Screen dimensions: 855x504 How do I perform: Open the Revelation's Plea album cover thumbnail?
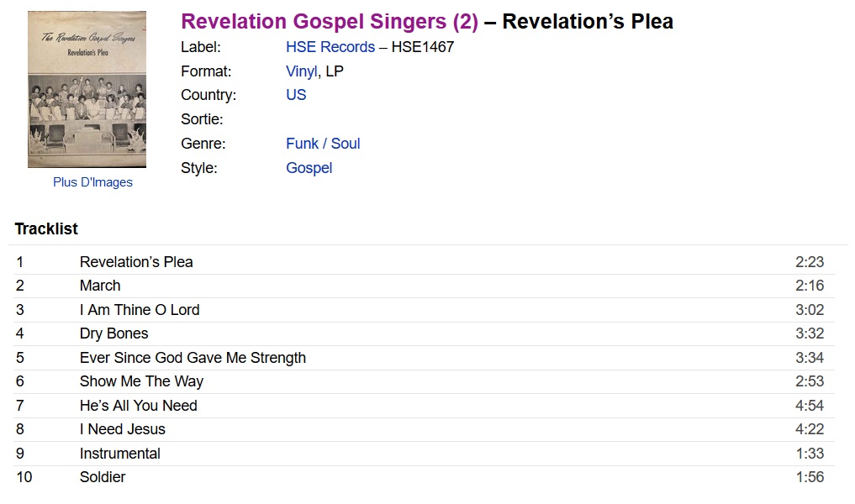coord(87,89)
